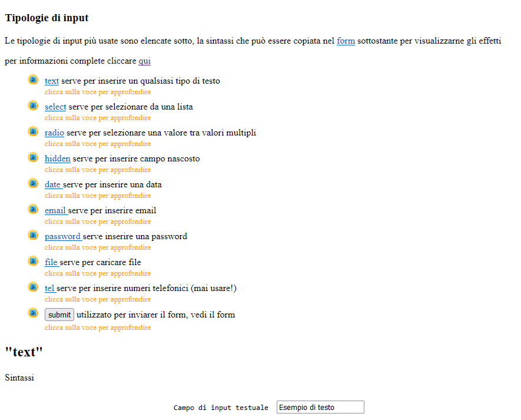Open the 'form' link in the intro
This screenshot has height=420, width=521.
(346, 41)
